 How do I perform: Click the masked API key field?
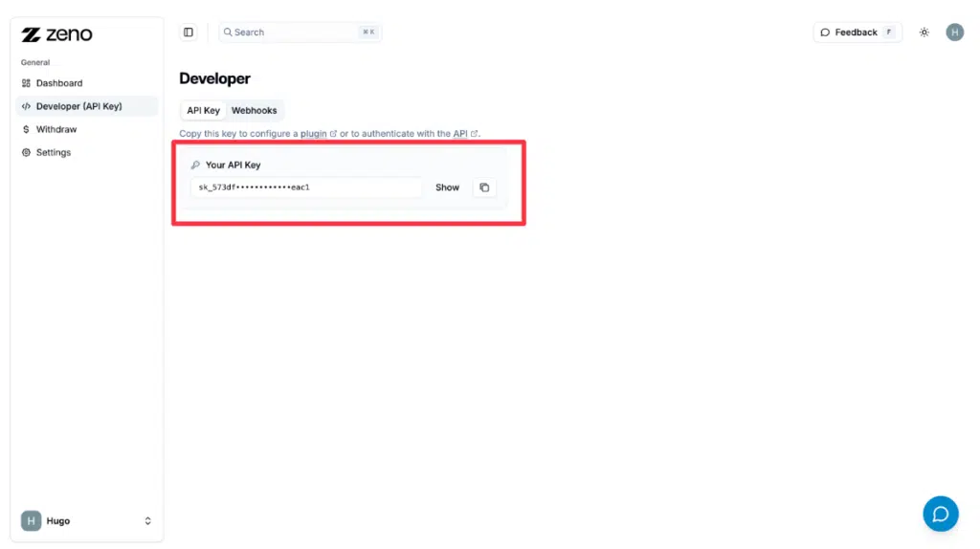tap(305, 187)
